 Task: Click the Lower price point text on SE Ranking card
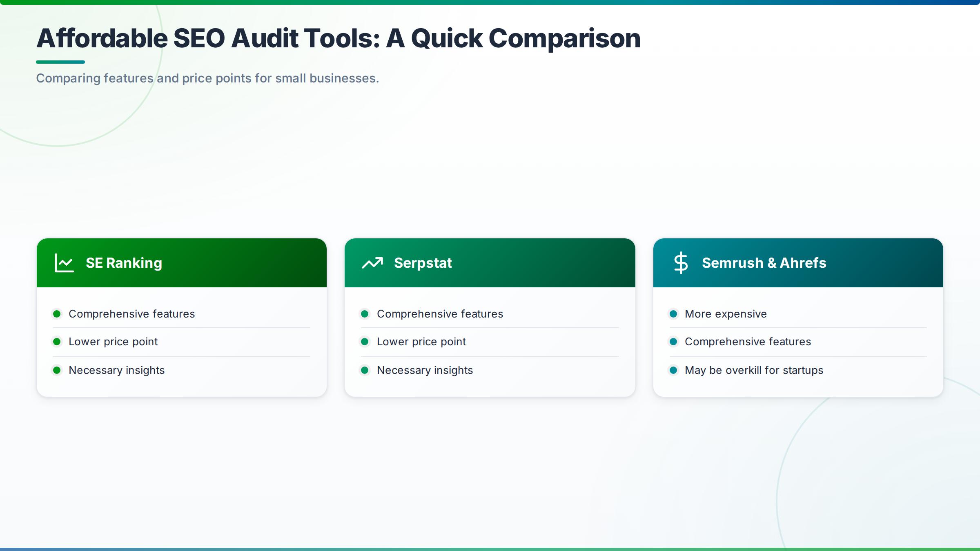click(x=113, y=342)
